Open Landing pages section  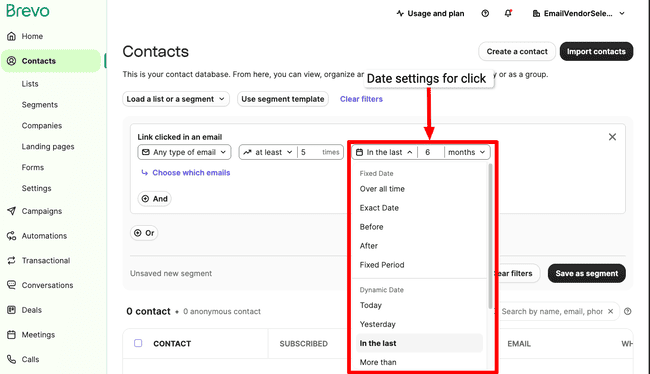pos(48,146)
